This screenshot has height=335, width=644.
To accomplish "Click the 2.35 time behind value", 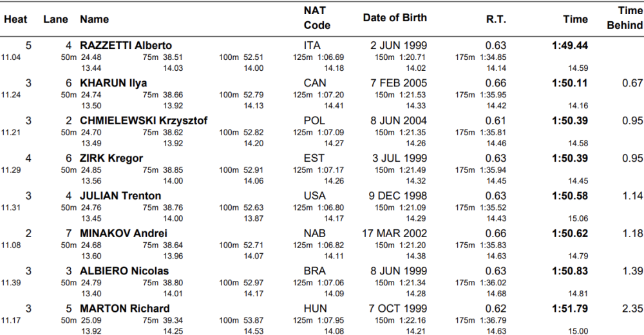I will (632, 309).
